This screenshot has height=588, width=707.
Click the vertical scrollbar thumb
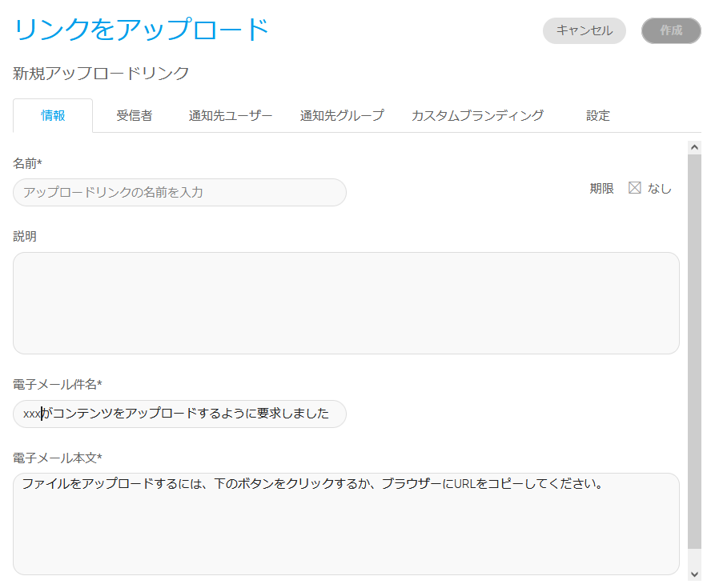(694, 352)
